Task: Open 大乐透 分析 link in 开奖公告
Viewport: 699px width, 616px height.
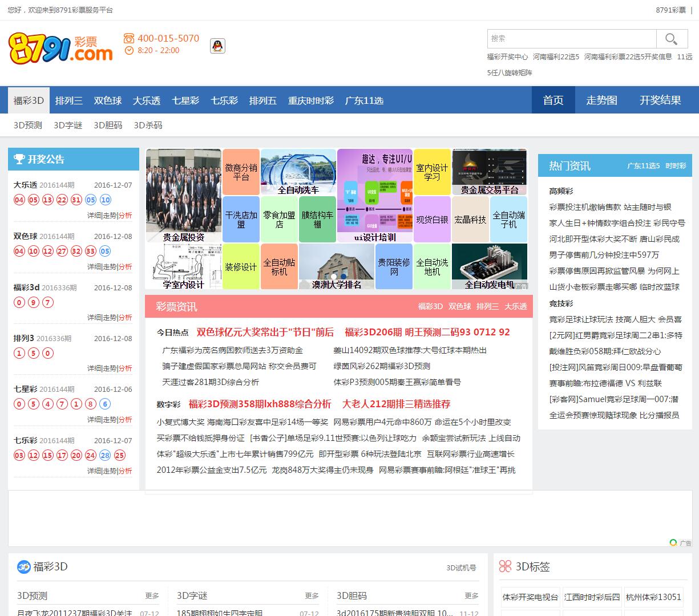Action: click(126, 216)
